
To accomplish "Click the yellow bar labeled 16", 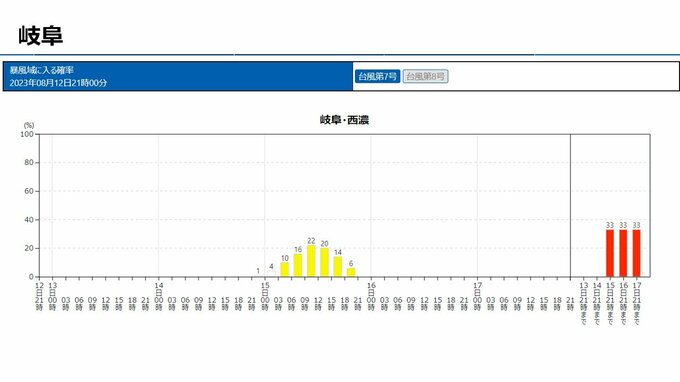I will (298, 265).
